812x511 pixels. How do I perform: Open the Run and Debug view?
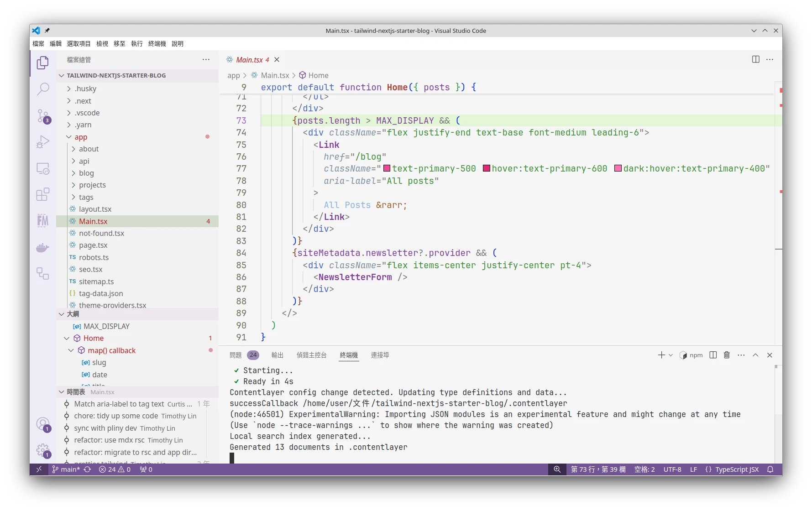coord(43,142)
